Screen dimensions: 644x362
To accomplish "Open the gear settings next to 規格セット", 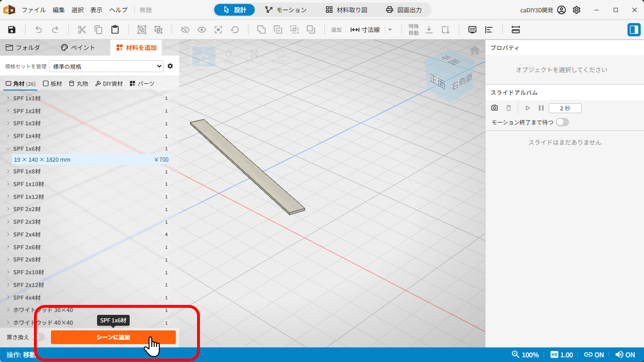I will click(x=170, y=66).
